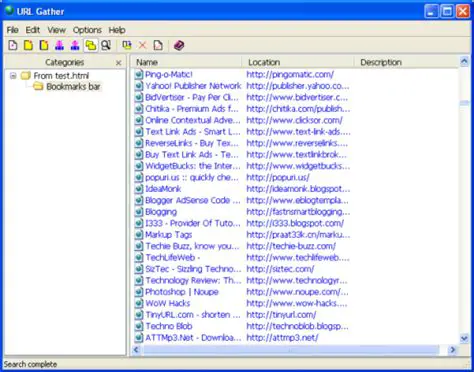This screenshot has width=474, height=372.
Task: Open the Help menu
Action: [117, 30]
